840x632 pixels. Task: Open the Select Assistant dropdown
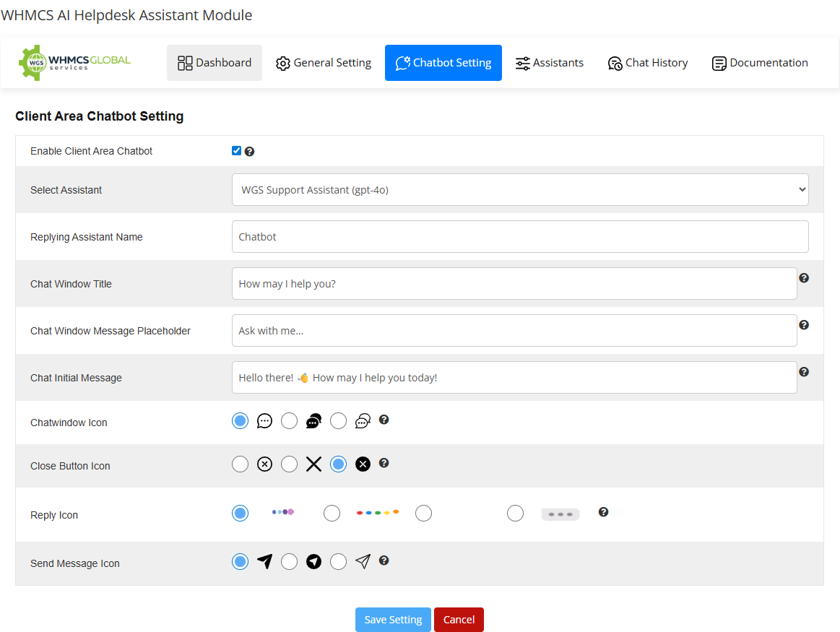coord(520,190)
